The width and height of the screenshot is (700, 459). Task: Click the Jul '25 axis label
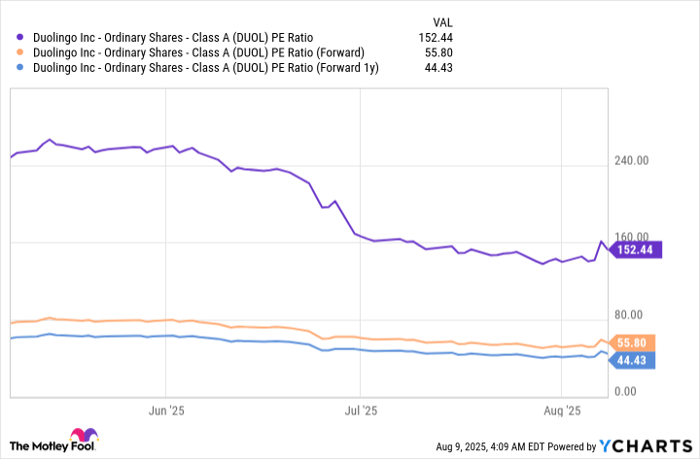[x=361, y=411]
